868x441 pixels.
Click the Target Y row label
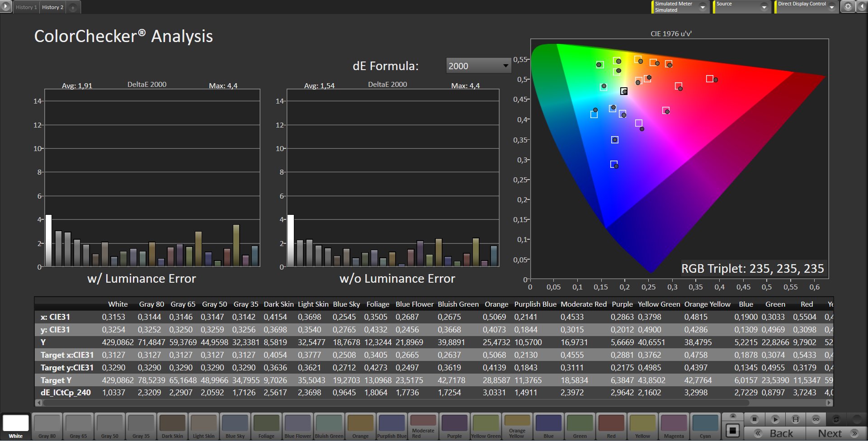point(56,380)
